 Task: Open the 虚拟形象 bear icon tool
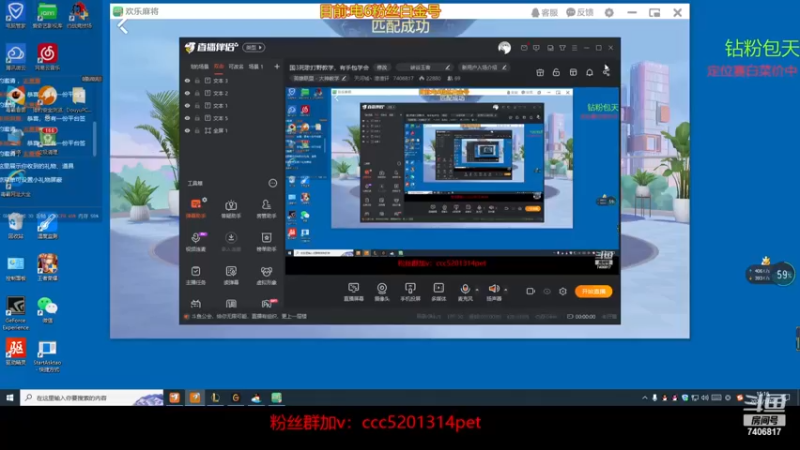pos(266,274)
